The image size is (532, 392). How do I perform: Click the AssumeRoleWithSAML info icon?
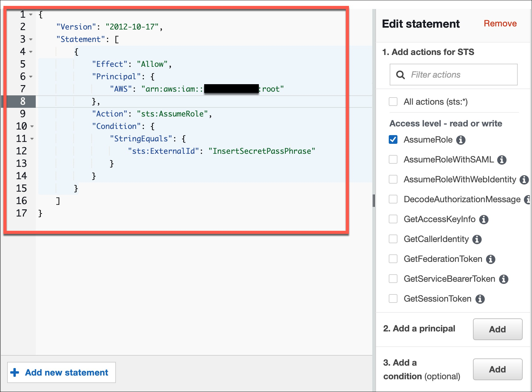pos(502,160)
